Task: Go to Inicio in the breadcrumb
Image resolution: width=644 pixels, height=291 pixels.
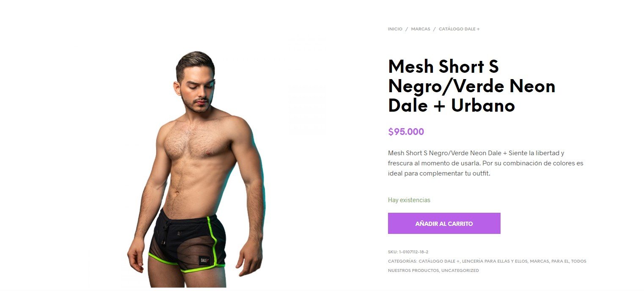Action: point(395,29)
